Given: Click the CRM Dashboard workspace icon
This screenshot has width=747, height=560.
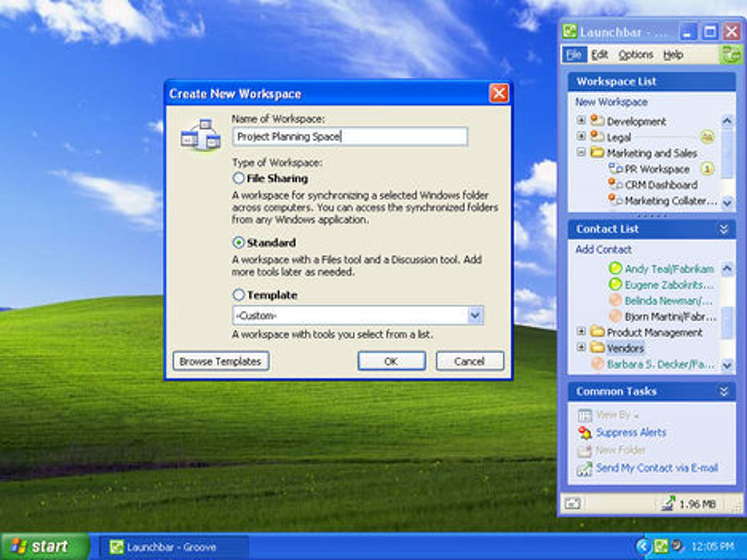Looking at the screenshot, I should pos(615,184).
